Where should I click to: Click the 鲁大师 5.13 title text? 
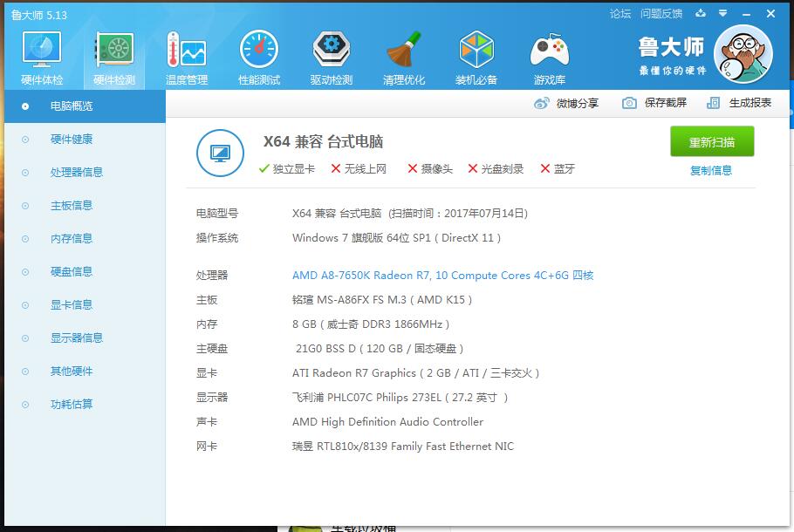pyautogui.click(x=39, y=15)
